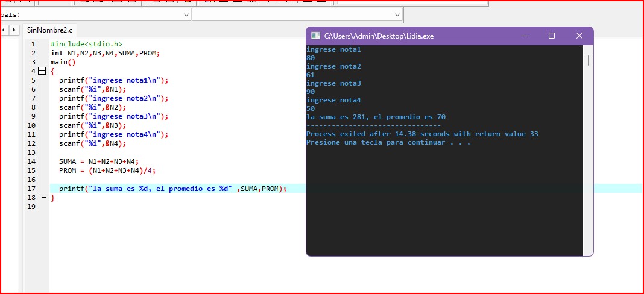644x294 pixels.
Task: Maximize the Lidia.exe console window
Action: point(551,36)
